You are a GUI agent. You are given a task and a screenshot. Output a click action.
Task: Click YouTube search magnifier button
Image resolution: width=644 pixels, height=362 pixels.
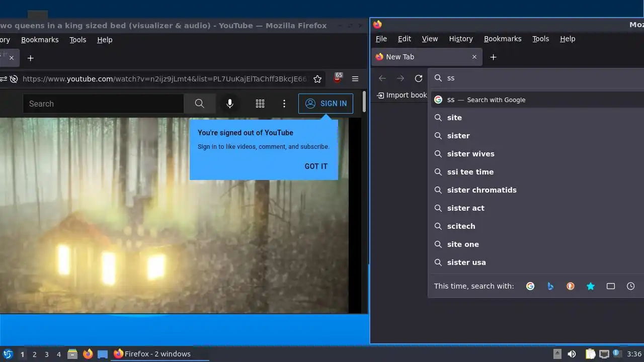click(x=200, y=104)
